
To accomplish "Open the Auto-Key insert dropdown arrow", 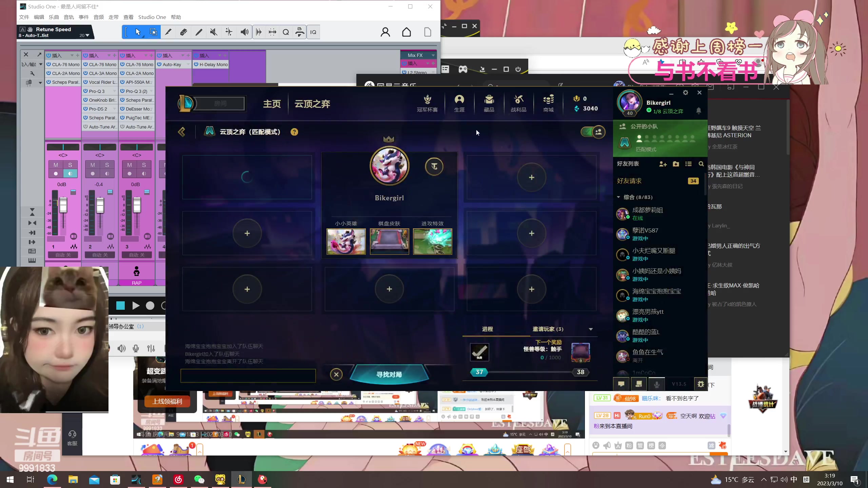I will coord(188,64).
